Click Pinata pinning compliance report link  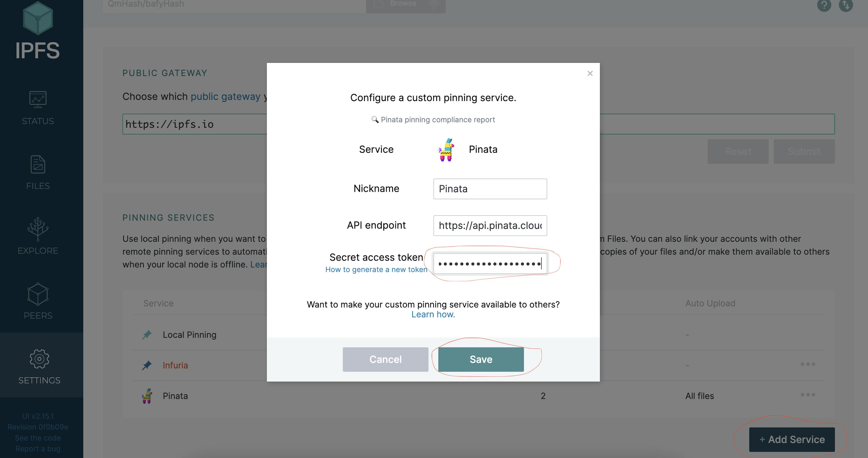point(433,119)
